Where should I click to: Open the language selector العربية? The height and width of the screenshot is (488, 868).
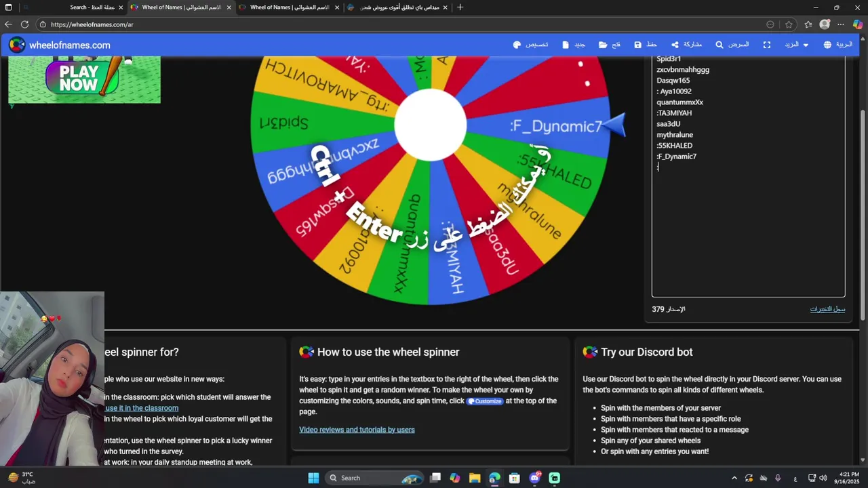click(x=838, y=45)
